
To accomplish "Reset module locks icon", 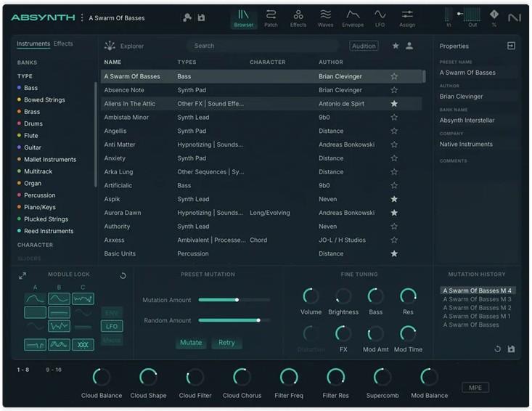I will 123,276.
